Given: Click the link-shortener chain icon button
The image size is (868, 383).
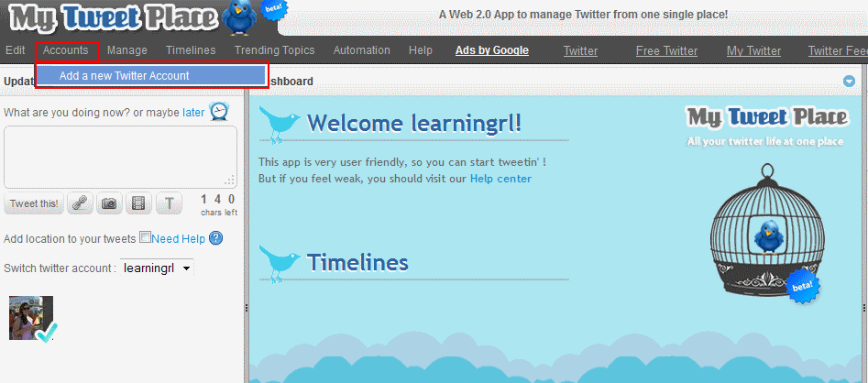Looking at the screenshot, I should [x=81, y=203].
